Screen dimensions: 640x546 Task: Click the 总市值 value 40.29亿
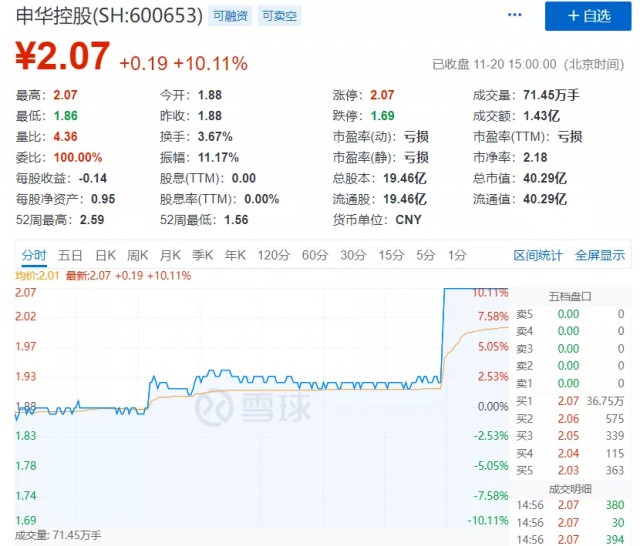(x=544, y=178)
